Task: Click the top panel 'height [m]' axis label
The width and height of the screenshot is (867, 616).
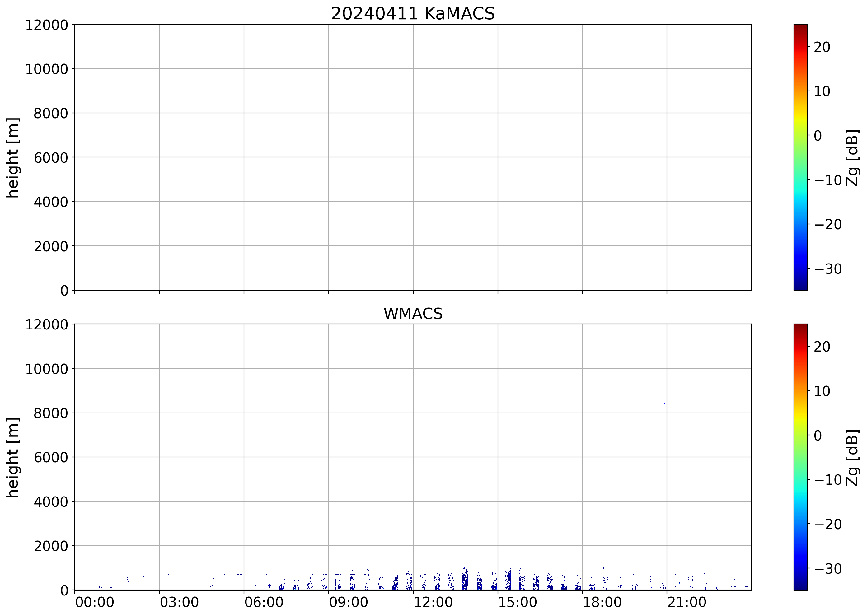Action: [12, 157]
